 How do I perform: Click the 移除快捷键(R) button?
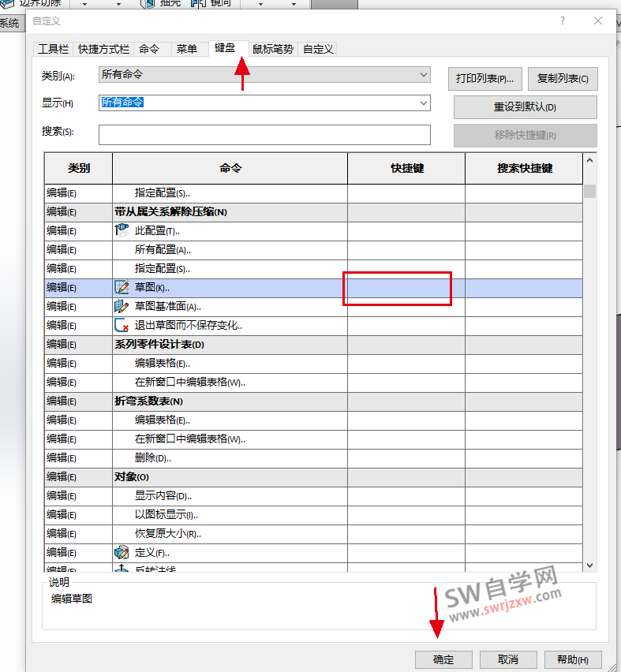click(526, 136)
